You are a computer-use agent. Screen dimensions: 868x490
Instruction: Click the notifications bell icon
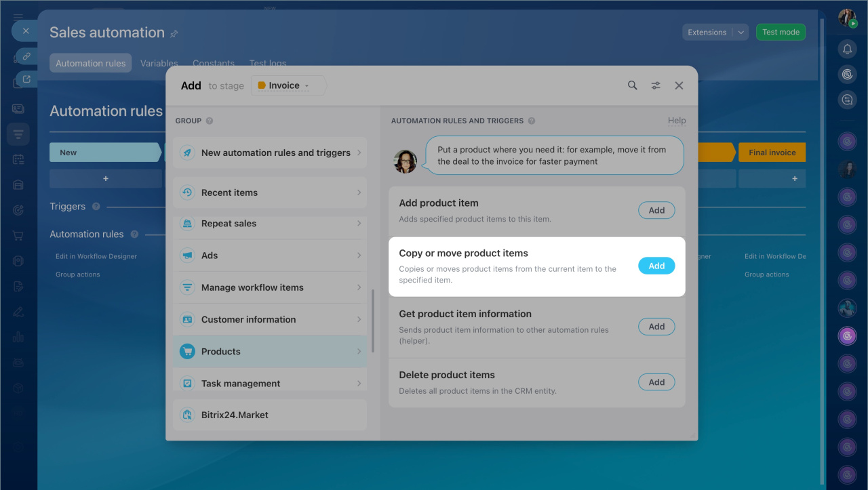(x=847, y=49)
